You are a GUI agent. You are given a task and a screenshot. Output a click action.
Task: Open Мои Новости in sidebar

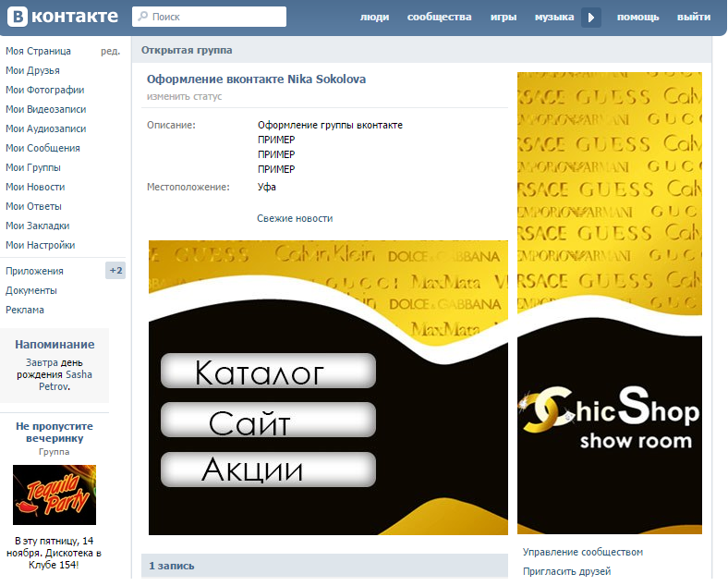pyautogui.click(x=35, y=187)
